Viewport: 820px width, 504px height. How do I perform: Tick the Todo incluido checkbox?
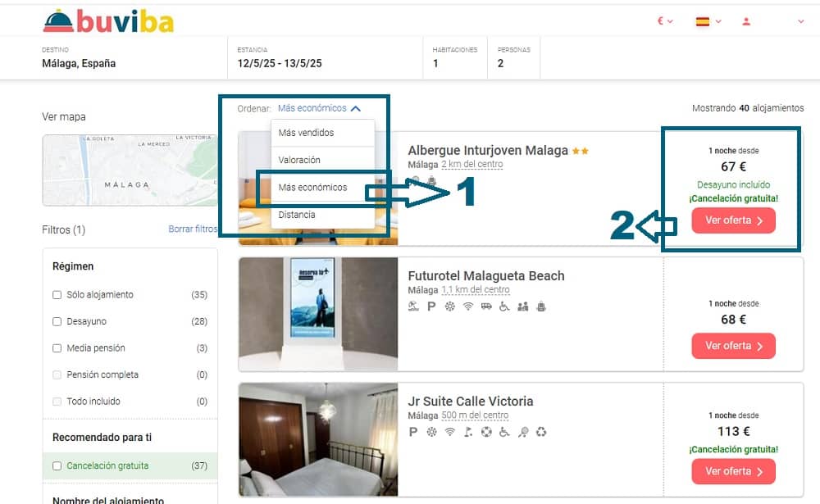point(57,402)
